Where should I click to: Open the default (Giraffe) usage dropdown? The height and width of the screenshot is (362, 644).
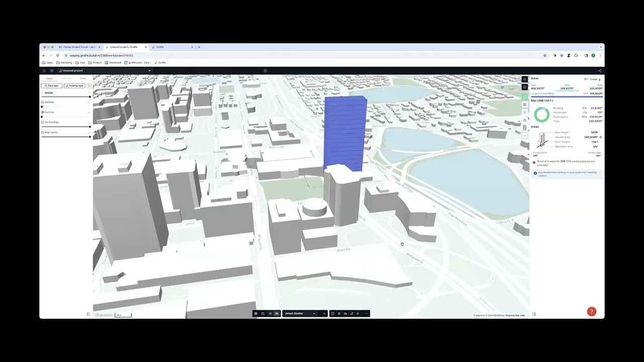click(x=300, y=314)
